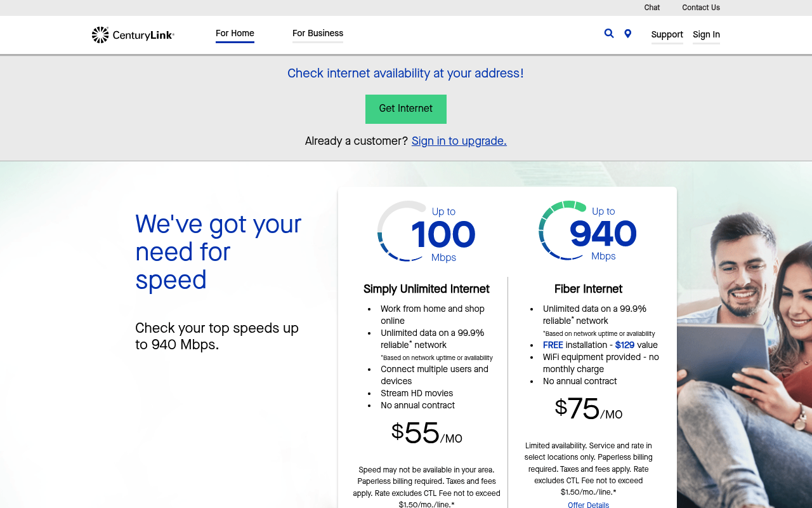The height and width of the screenshot is (508, 812).
Task: Click the CenturyLink logo
Action: [x=133, y=35]
